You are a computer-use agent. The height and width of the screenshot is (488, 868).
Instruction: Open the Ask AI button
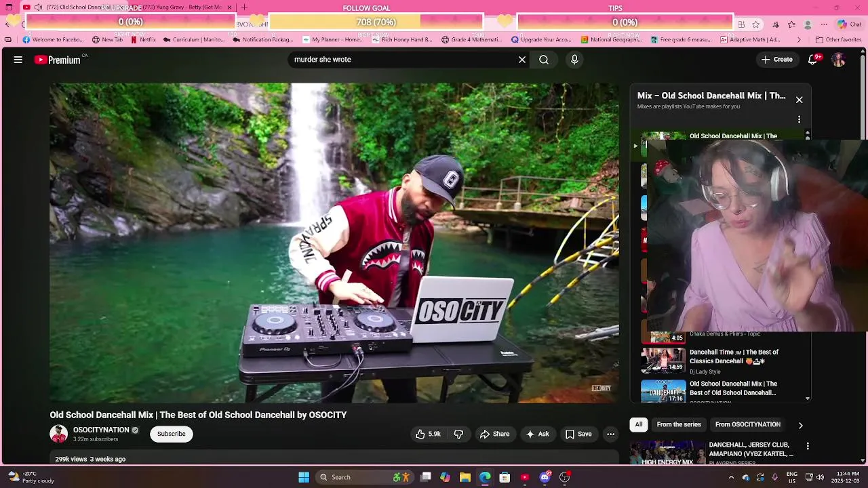[x=537, y=434]
